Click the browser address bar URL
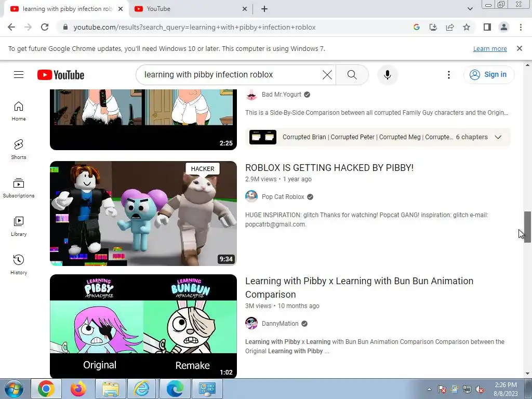 click(x=194, y=27)
